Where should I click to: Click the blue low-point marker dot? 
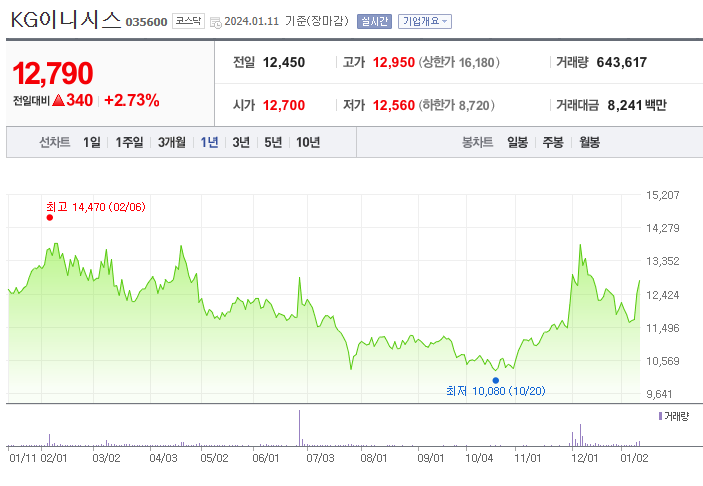click(x=495, y=380)
